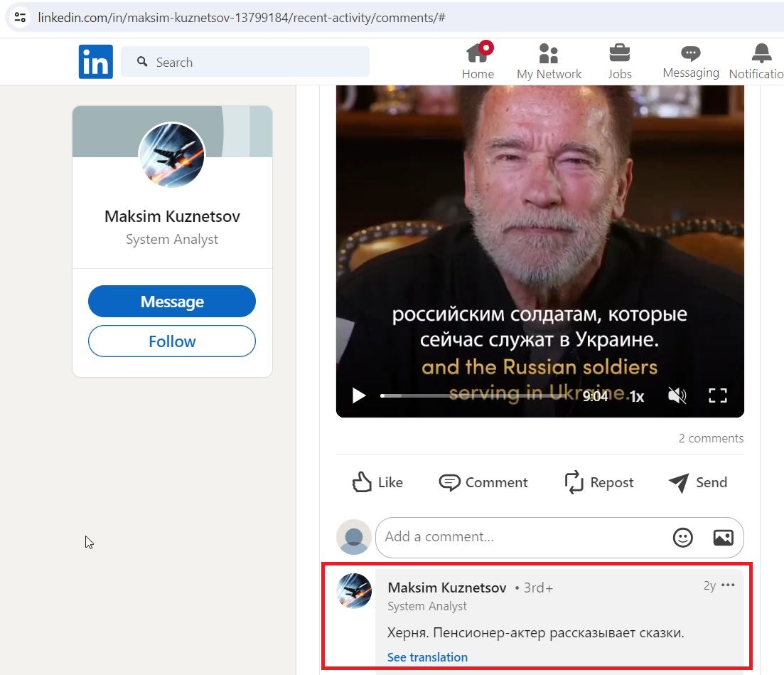Viewport: 784px width, 675px height.
Task: Send the post to someone
Action: (x=698, y=482)
